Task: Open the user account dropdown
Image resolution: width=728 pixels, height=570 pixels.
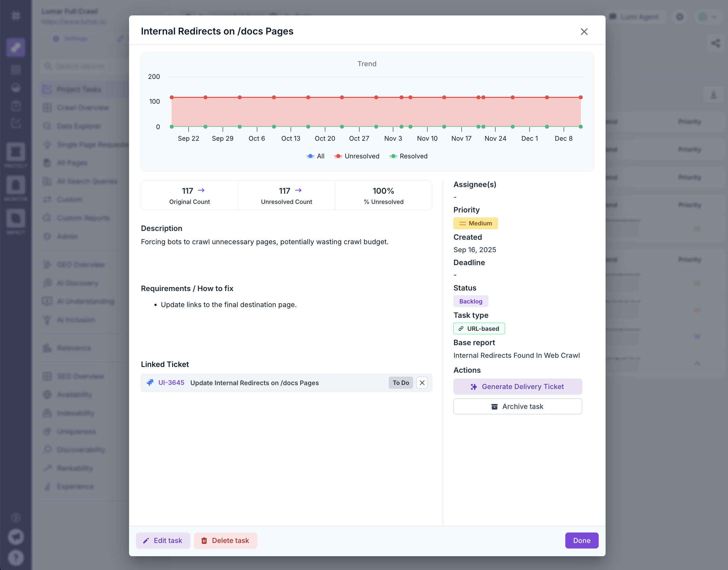Action: click(x=707, y=17)
